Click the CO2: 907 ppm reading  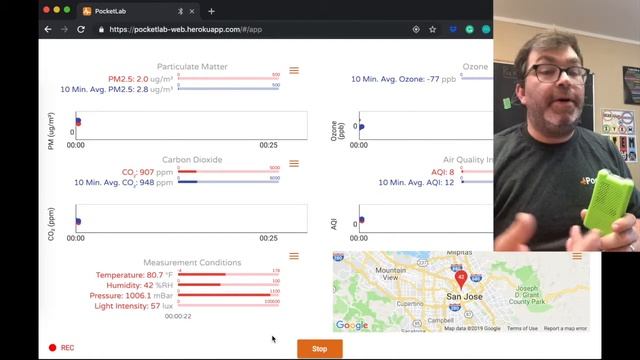click(x=147, y=172)
